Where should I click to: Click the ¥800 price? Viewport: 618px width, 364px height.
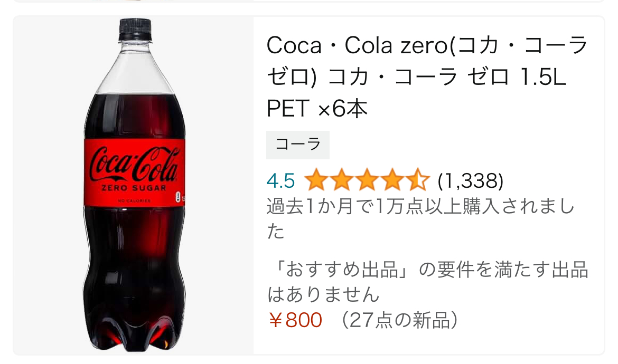[x=295, y=320]
